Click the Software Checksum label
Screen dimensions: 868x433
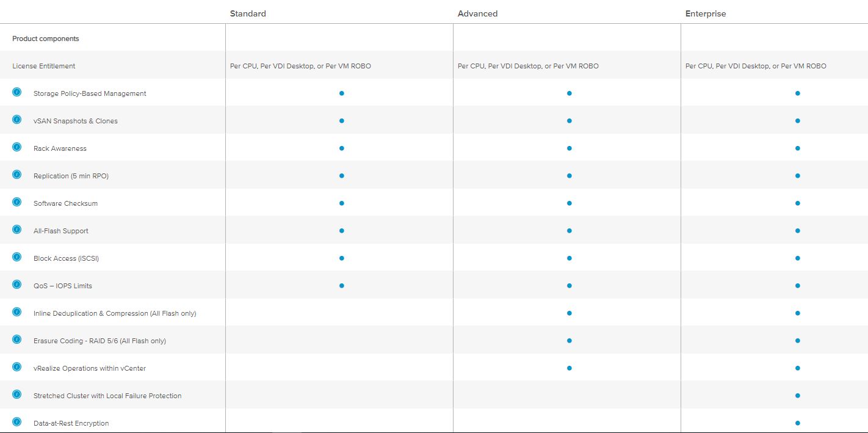pos(65,203)
